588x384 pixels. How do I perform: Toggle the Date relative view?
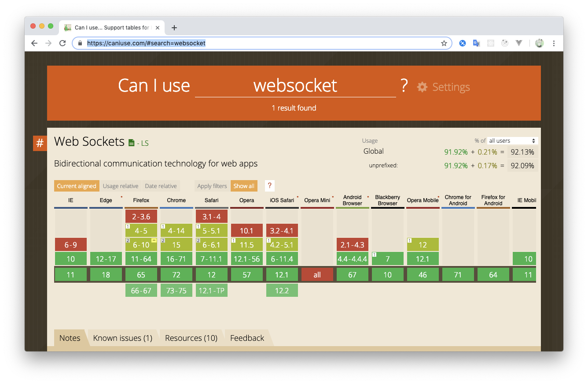pyautogui.click(x=161, y=185)
